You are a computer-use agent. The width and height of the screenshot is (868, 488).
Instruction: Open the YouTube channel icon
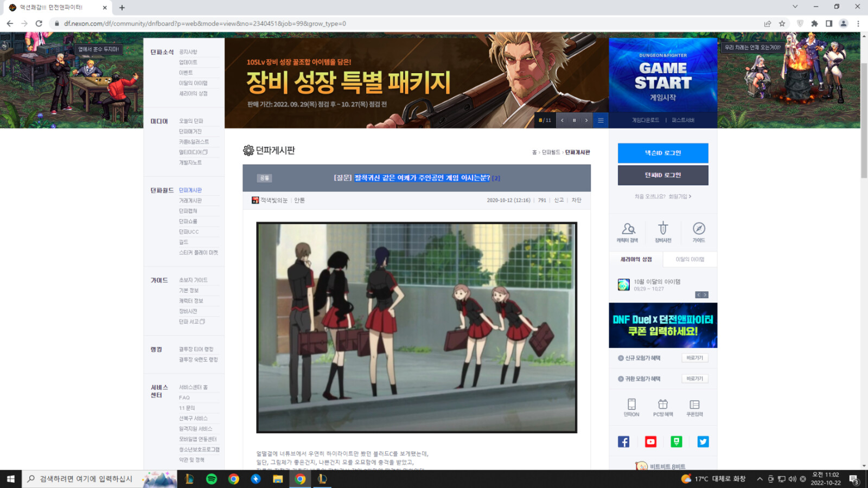(650, 442)
